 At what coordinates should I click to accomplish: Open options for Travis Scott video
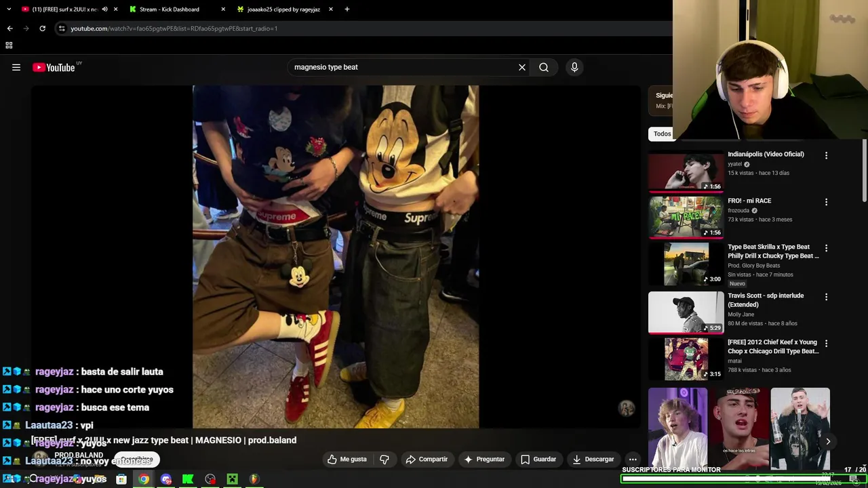826,297
